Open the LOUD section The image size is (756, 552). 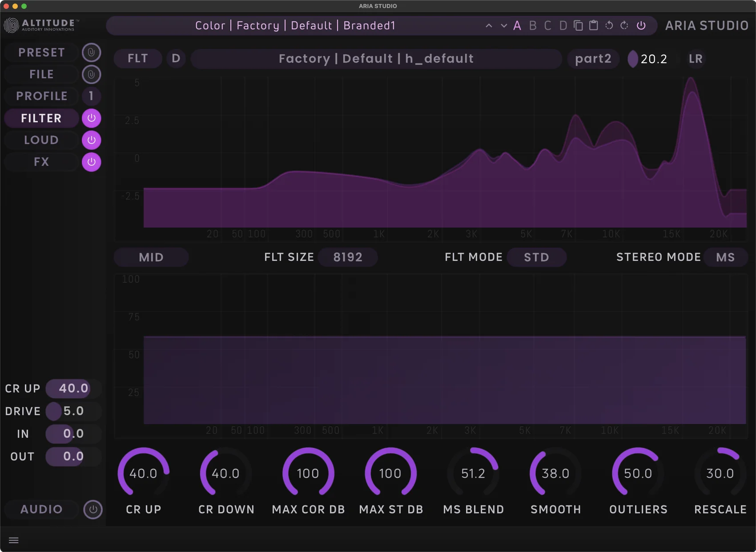coord(41,140)
